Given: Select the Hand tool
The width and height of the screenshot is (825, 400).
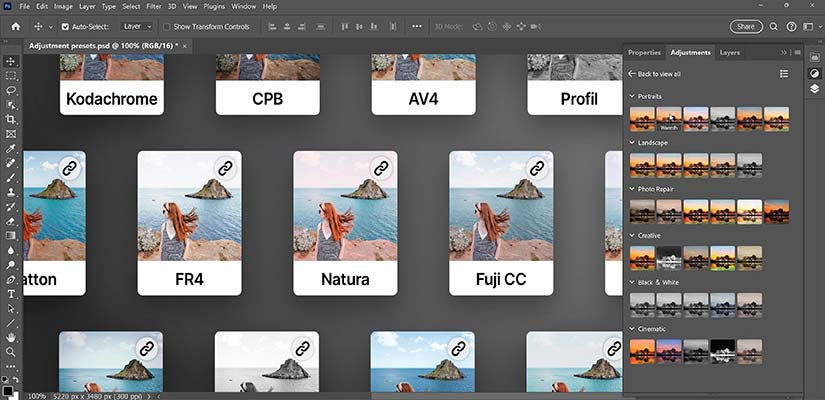Looking at the screenshot, I should coord(11,337).
